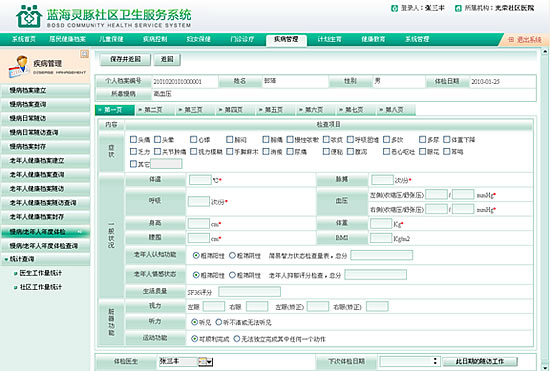Open the 第五页 tab
The height and width of the screenshot is (371, 550).
[x=274, y=110]
